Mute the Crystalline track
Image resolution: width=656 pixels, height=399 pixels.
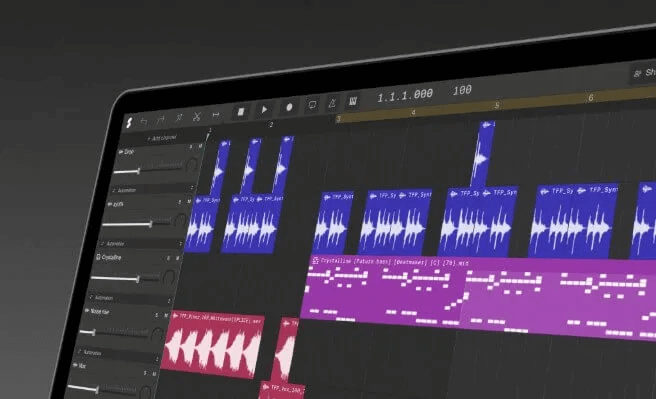pyautogui.click(x=177, y=258)
